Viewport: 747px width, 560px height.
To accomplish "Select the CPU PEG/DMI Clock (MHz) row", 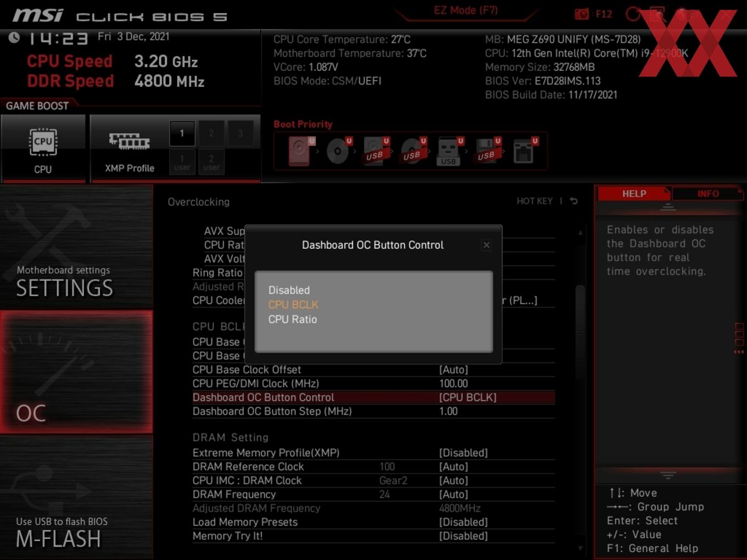I will tap(374, 384).
